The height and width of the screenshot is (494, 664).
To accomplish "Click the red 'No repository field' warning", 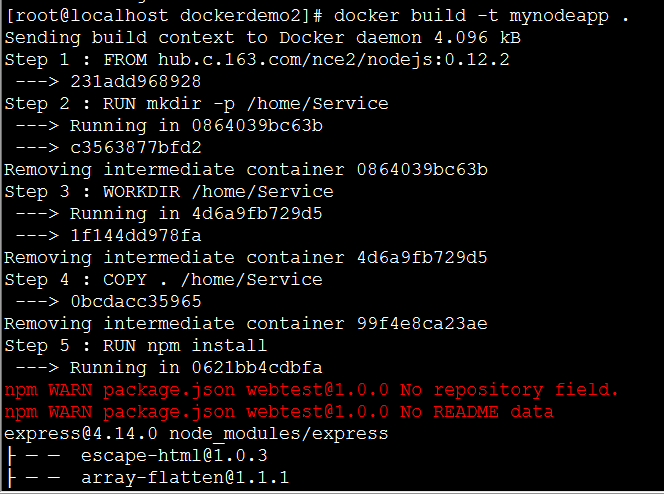I will (x=311, y=389).
